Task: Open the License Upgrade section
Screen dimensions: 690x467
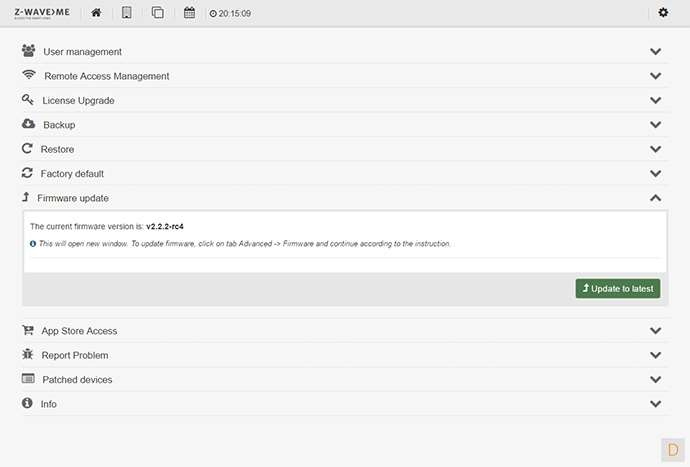Action: click(78, 101)
